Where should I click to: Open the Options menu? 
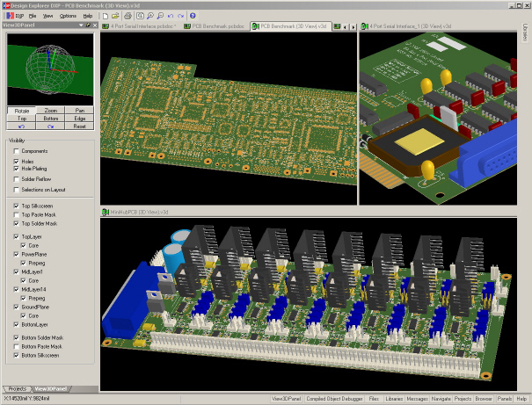point(68,16)
